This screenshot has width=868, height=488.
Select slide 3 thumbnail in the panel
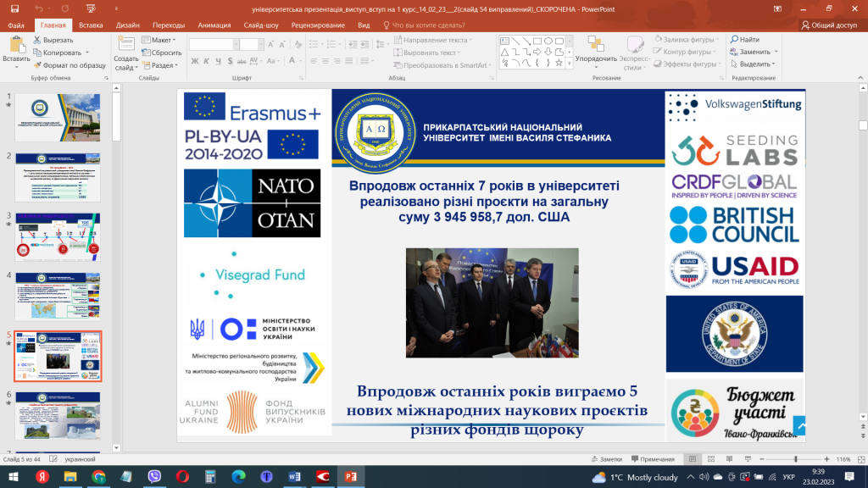57,236
